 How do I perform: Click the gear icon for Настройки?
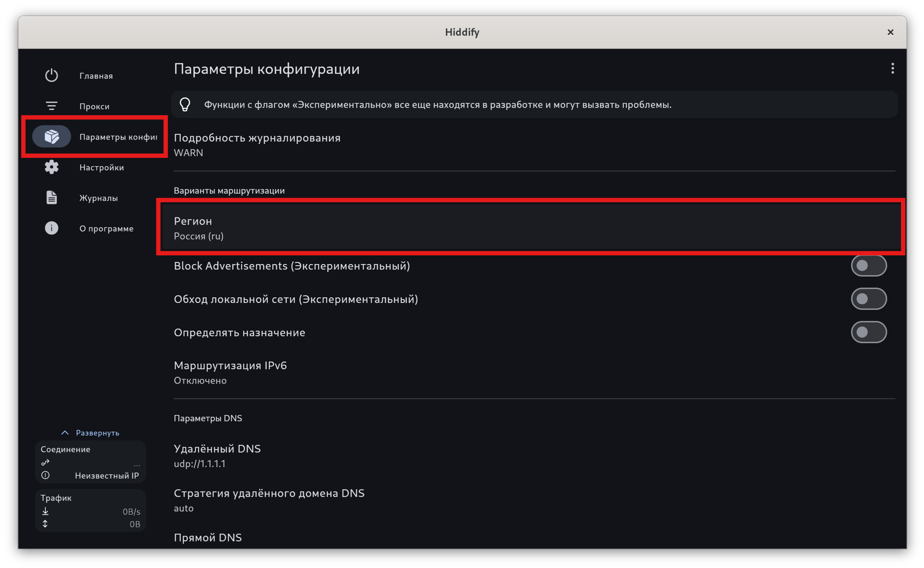[x=51, y=167]
